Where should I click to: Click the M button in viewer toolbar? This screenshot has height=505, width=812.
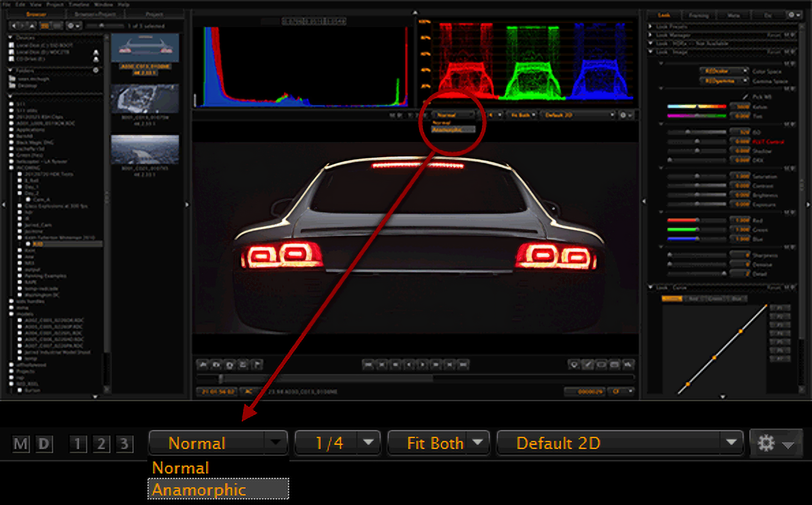tap(21, 444)
